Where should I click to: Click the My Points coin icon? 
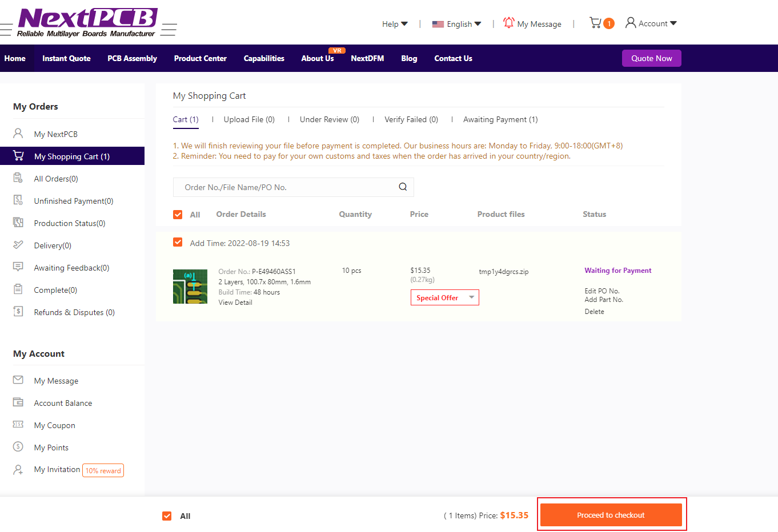pyautogui.click(x=18, y=447)
